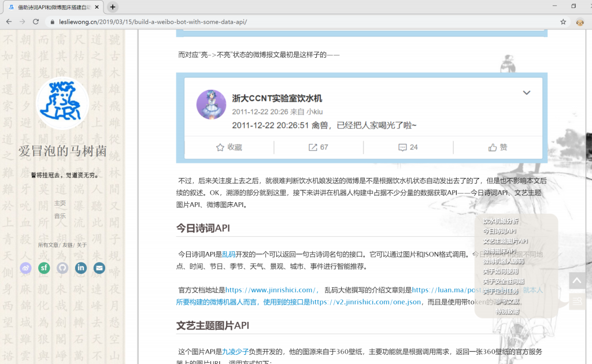Open the article catalog icon below the arrow
The image size is (592, 364).
(577, 302)
